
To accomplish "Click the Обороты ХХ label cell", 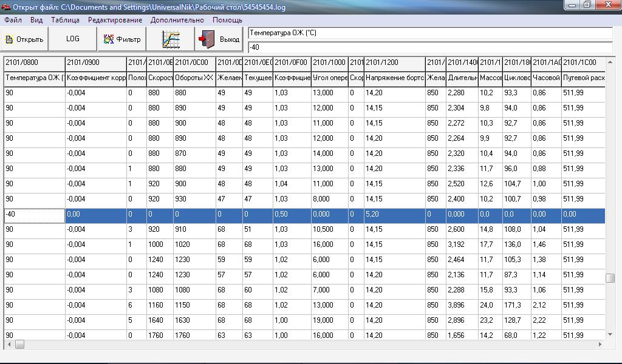I will click(194, 78).
